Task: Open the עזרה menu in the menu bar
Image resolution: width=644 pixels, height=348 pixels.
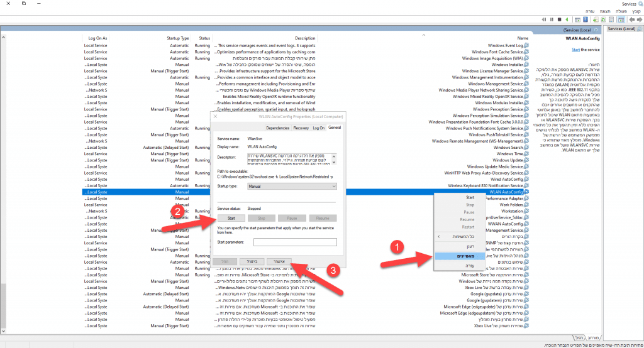Action: point(590,11)
